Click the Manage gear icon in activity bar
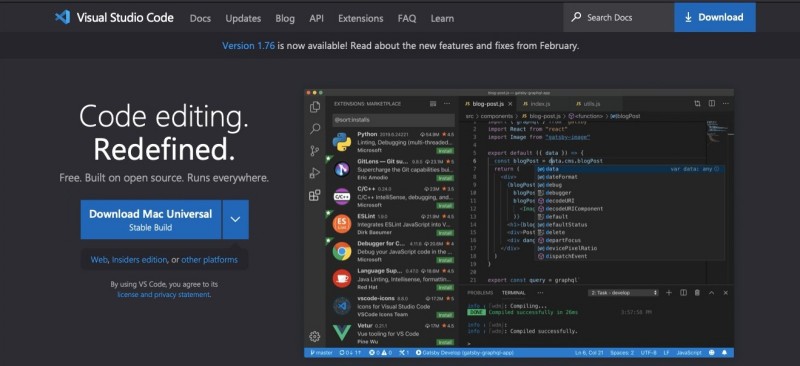800x366 pixels. click(315, 336)
